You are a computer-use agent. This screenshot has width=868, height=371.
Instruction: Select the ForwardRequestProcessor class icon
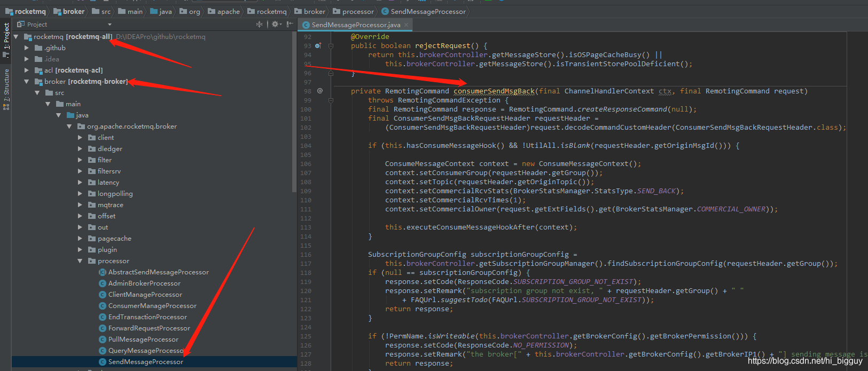pyautogui.click(x=103, y=328)
